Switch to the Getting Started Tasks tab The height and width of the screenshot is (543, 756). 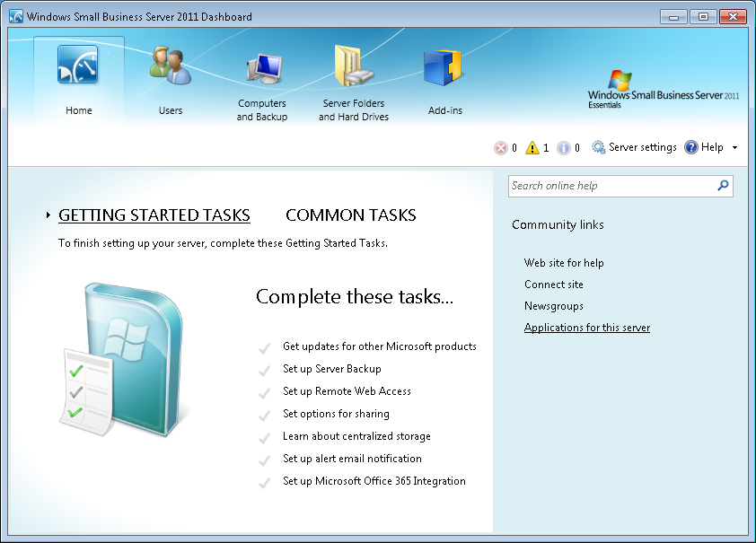[x=154, y=215]
